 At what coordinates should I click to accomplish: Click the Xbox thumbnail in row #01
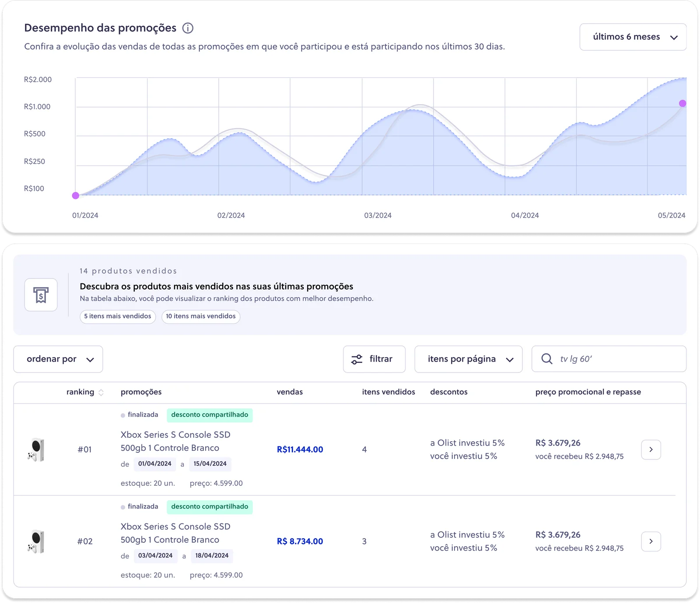click(36, 450)
